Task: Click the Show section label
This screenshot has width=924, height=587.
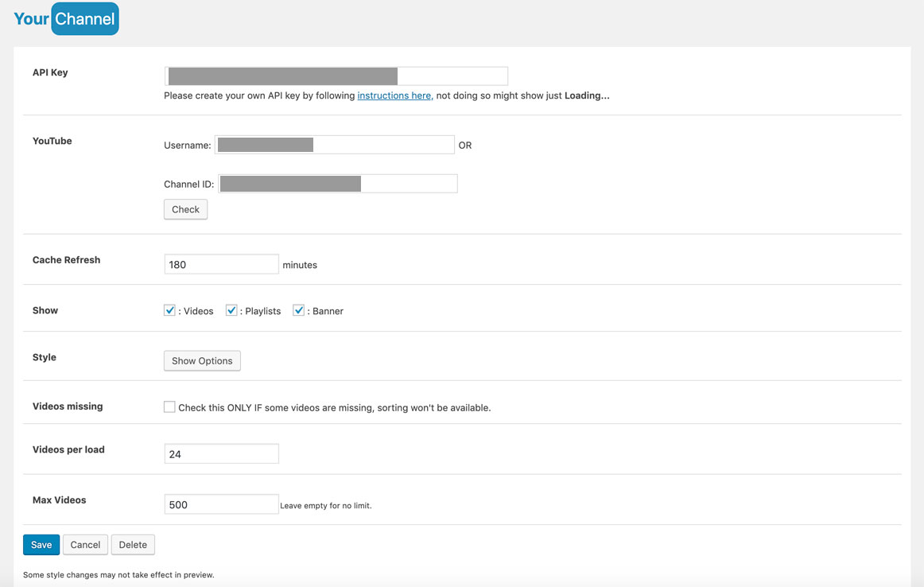Action: pos(45,310)
